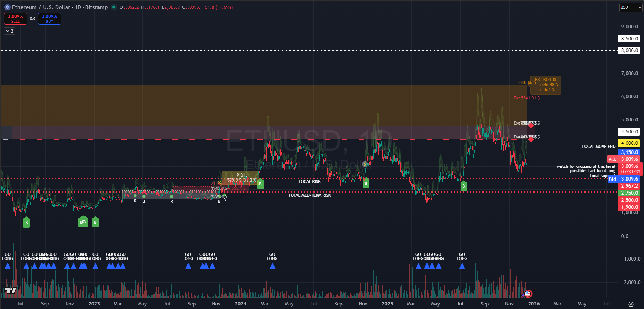Click the red Ask label on price axis

pyautogui.click(x=612, y=159)
